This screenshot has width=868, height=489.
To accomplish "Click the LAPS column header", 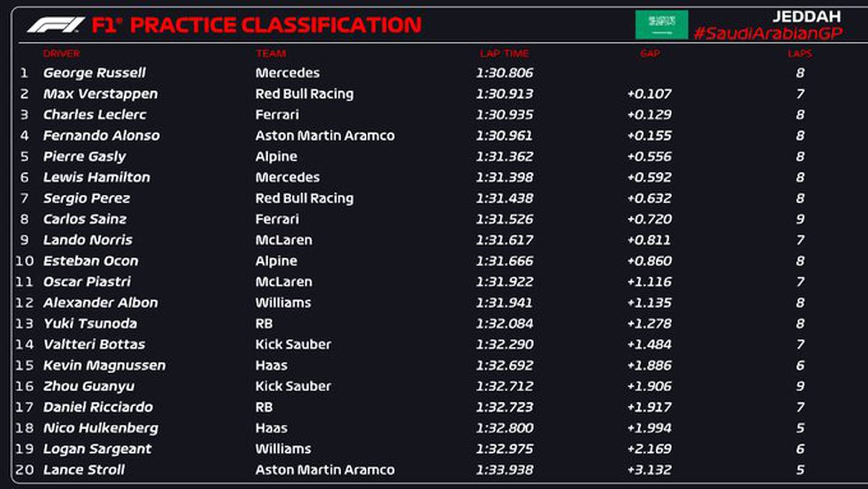I will [800, 54].
